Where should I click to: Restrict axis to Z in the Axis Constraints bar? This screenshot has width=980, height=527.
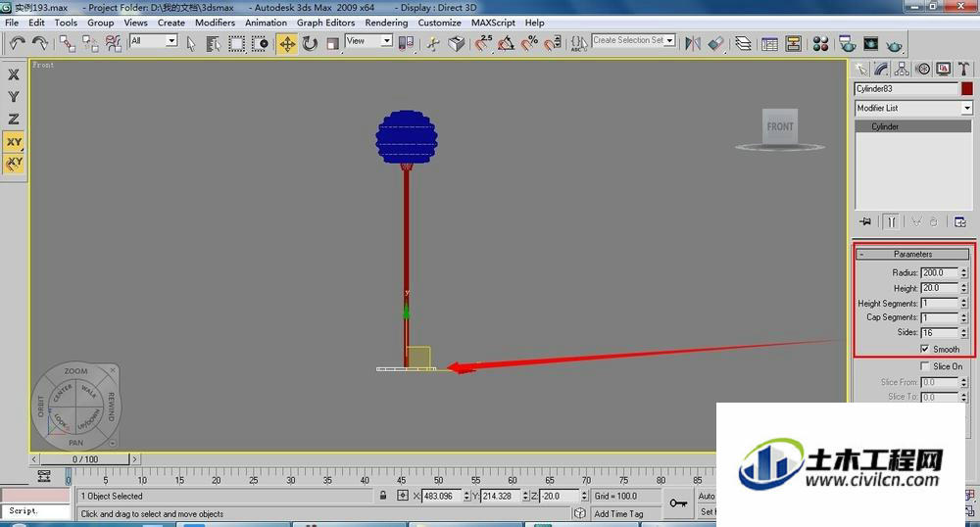tap(13, 119)
